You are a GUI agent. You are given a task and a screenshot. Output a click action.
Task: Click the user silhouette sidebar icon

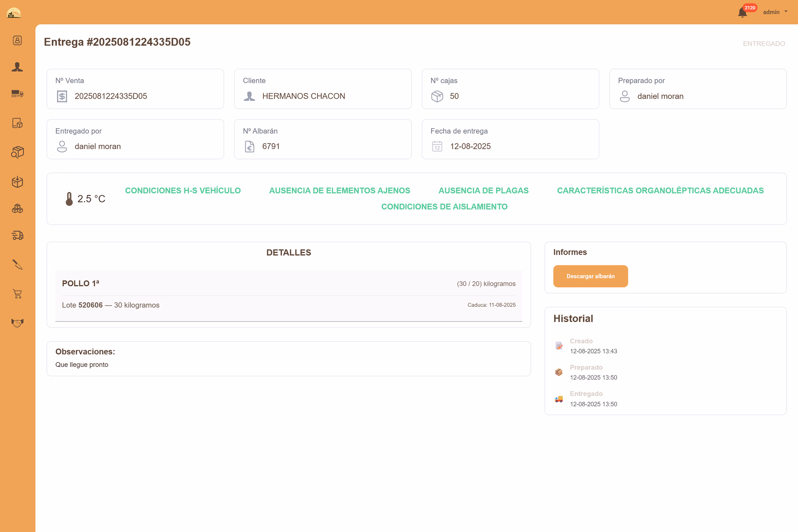pyautogui.click(x=17, y=67)
